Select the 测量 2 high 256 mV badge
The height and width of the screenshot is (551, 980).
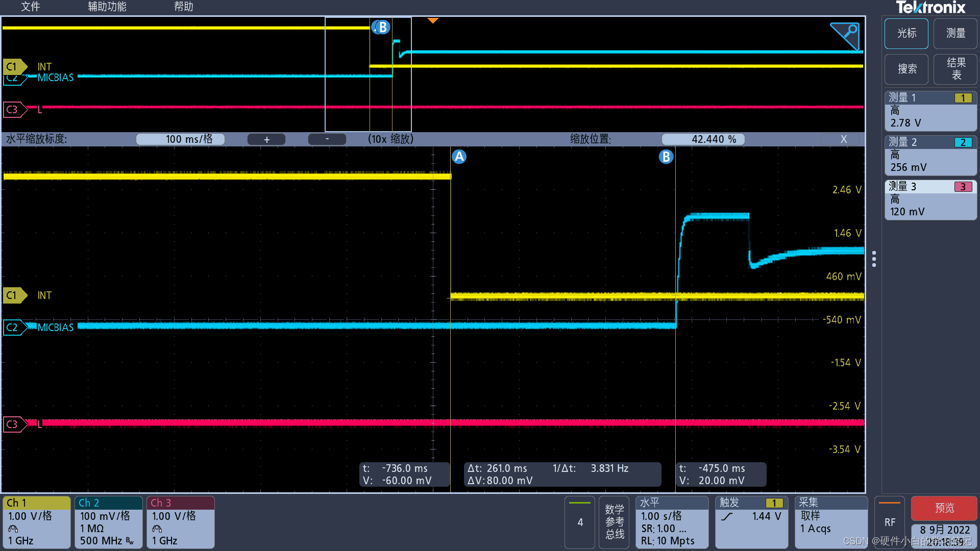[930, 155]
